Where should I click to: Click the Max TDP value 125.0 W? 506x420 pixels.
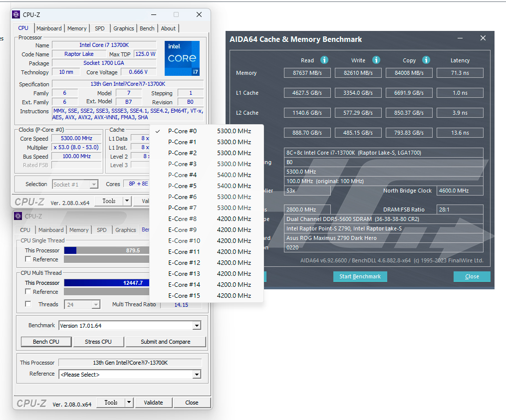(145, 54)
